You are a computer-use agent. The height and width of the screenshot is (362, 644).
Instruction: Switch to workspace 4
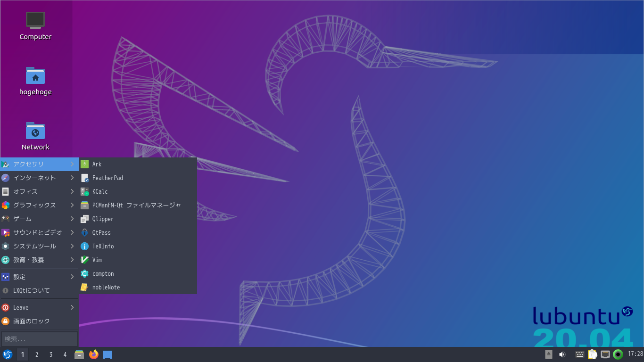65,354
